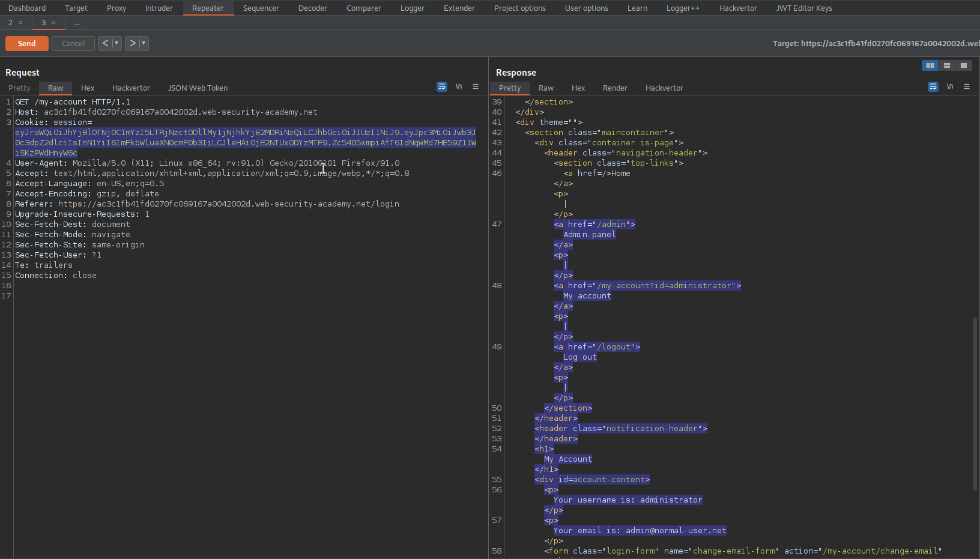Screen dimensions: 980x559
Task: Open previous request history dropdown
Action: click(116, 43)
